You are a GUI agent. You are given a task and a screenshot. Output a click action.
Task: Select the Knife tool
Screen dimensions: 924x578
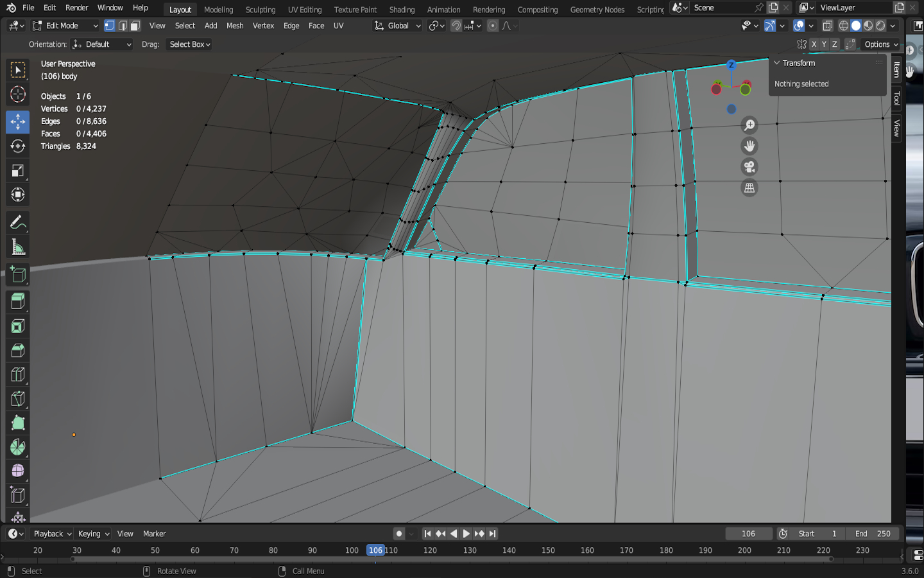pos(18,399)
